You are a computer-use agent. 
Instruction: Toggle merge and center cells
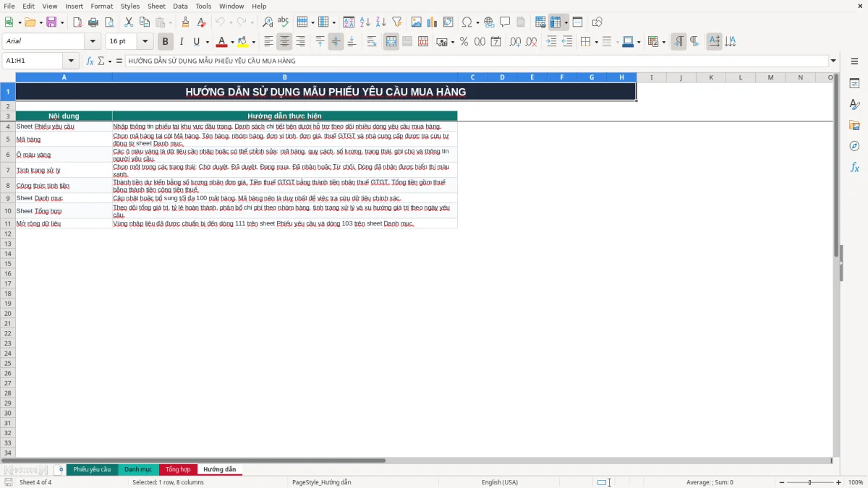[391, 42]
